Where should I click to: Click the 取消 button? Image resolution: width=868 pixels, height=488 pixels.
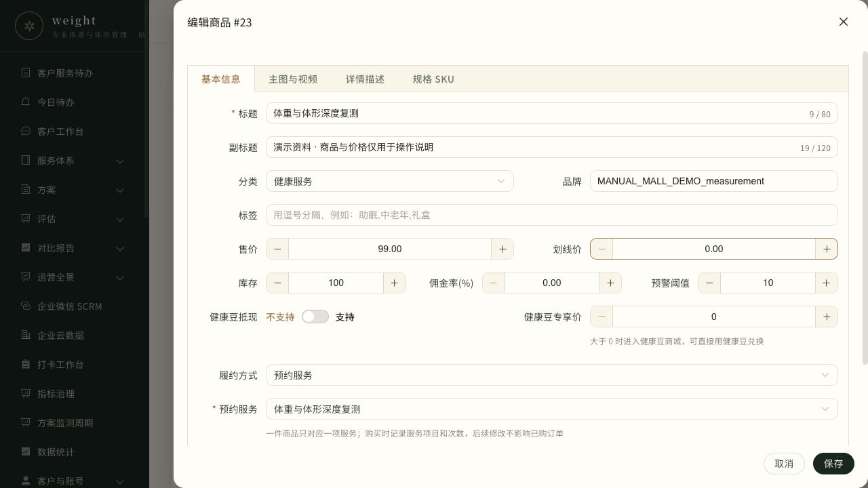tap(784, 464)
